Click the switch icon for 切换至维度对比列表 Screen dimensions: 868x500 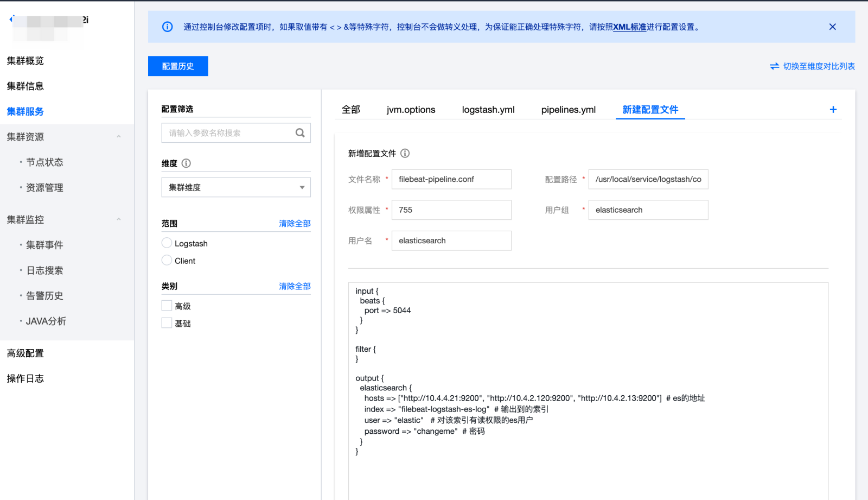tap(774, 66)
